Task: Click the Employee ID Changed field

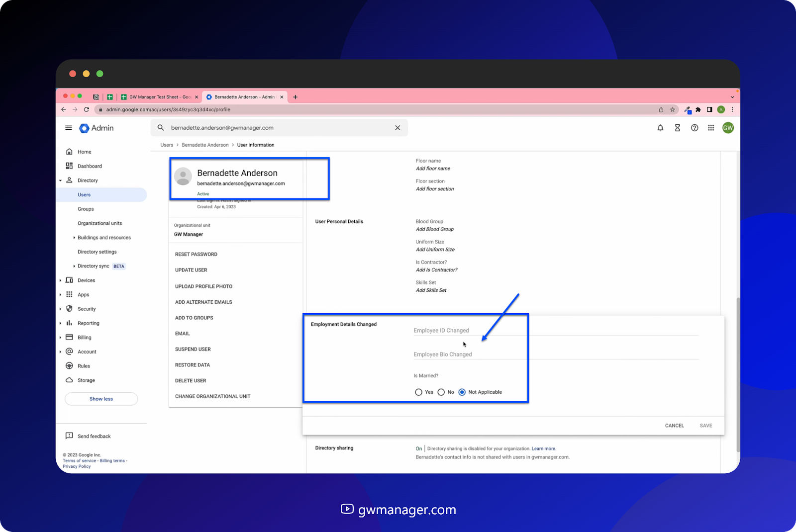Action: (x=556, y=330)
